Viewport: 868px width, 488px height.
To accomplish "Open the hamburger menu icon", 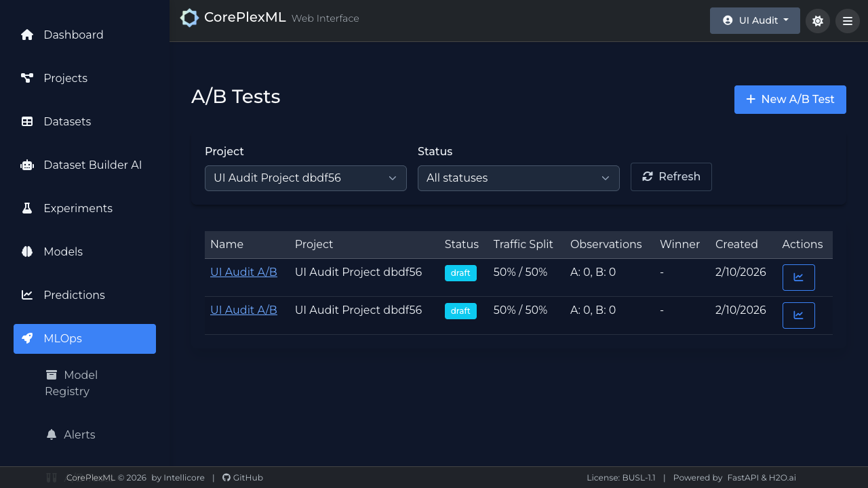I will (847, 21).
